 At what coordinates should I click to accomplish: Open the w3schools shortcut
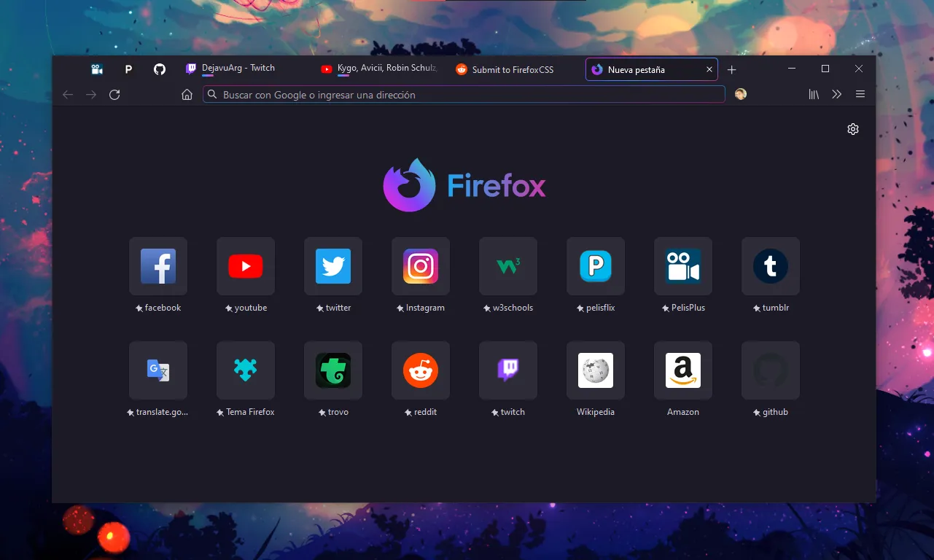pyautogui.click(x=508, y=266)
